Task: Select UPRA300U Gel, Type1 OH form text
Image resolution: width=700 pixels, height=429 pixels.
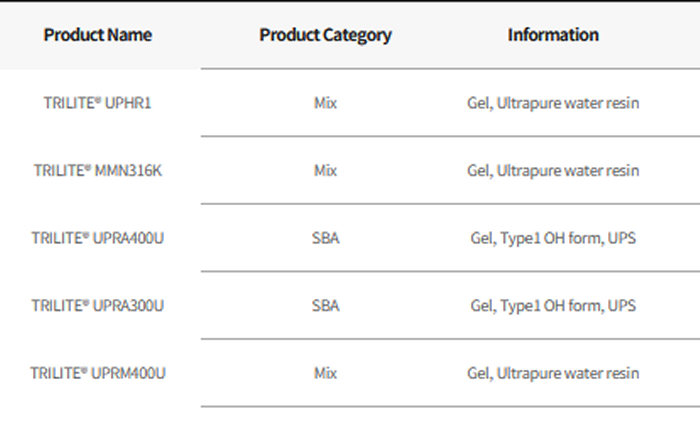Action: tap(553, 305)
